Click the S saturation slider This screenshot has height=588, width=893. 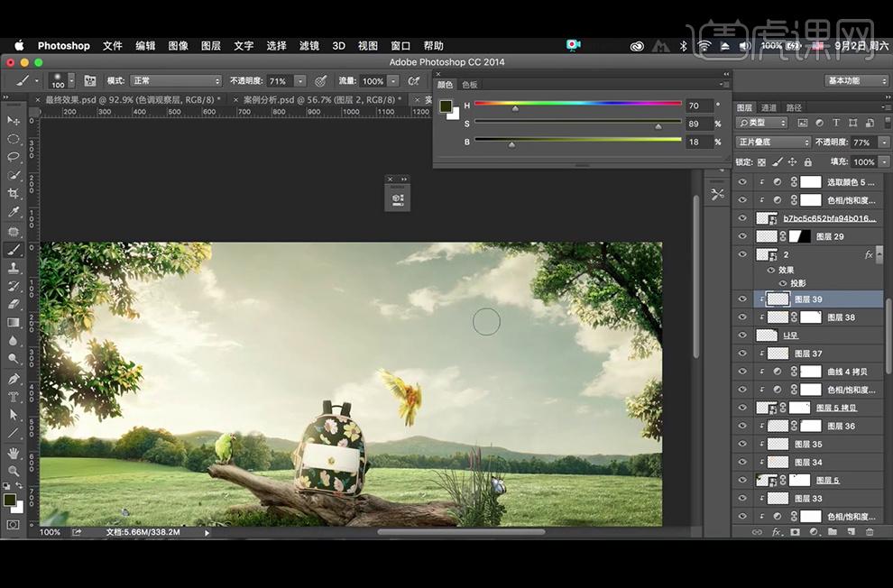pos(578,123)
